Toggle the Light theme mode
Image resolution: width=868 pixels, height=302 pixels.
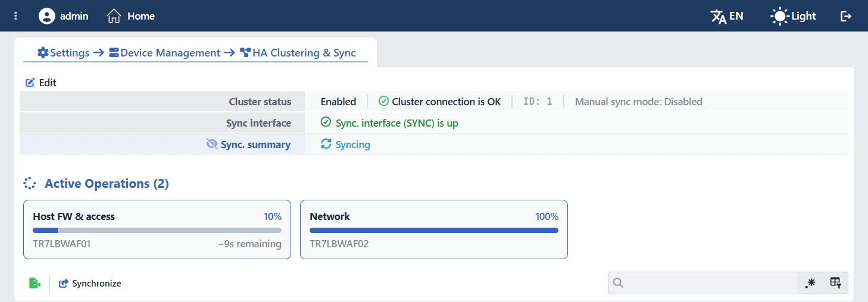[793, 16]
